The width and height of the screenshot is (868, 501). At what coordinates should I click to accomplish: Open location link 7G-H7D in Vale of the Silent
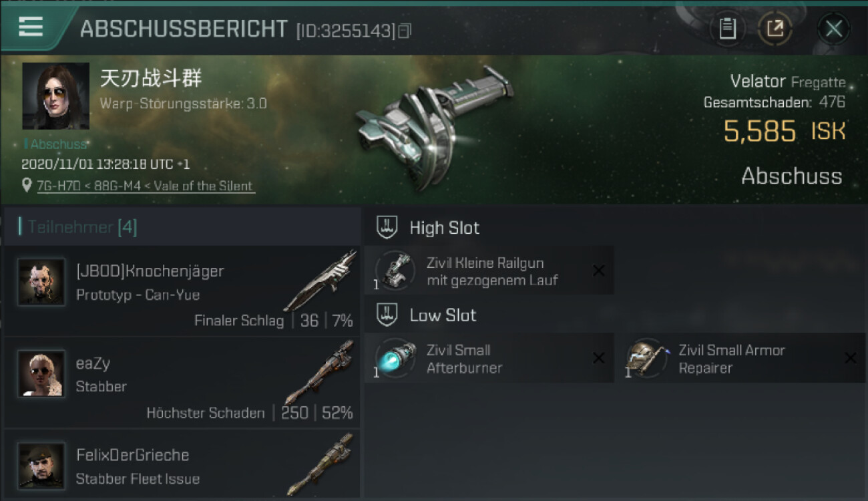pos(146,186)
